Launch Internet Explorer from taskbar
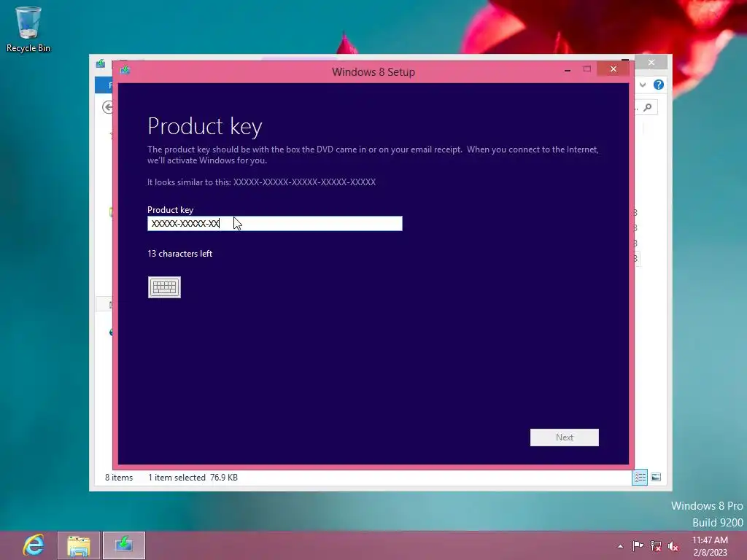Viewport: 747px width, 560px height. 34,545
